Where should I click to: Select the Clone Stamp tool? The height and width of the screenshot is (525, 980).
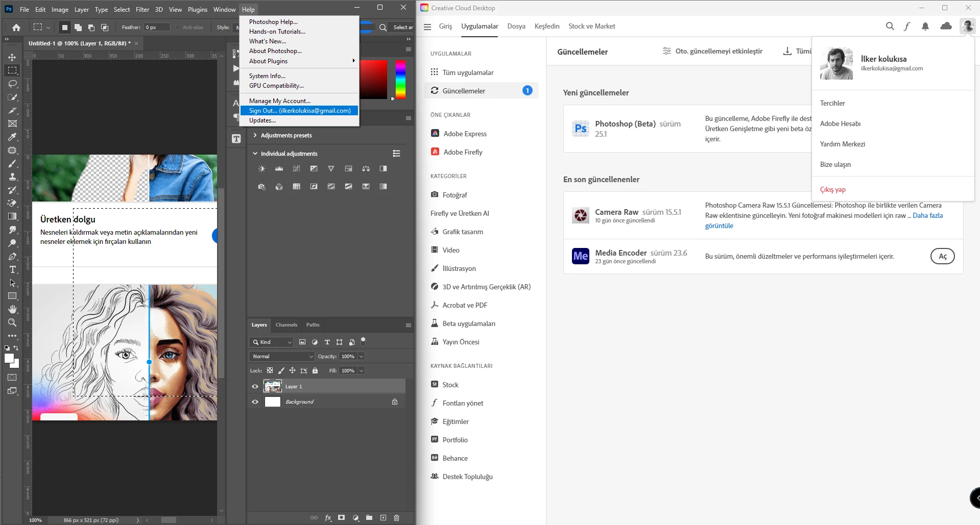click(12, 177)
